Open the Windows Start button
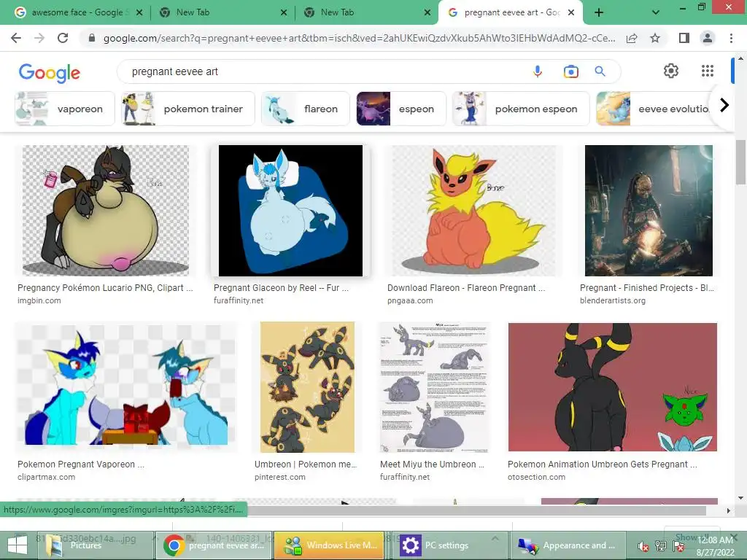 click(x=18, y=545)
